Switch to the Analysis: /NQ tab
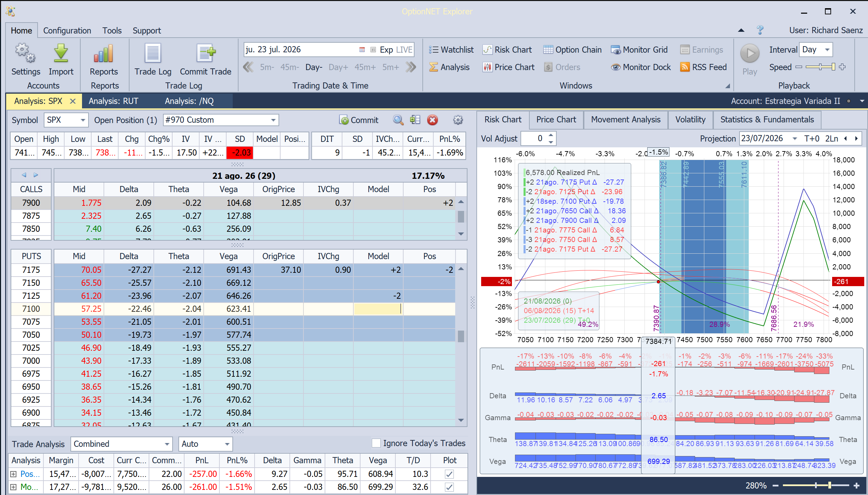The image size is (868, 495). pos(189,101)
